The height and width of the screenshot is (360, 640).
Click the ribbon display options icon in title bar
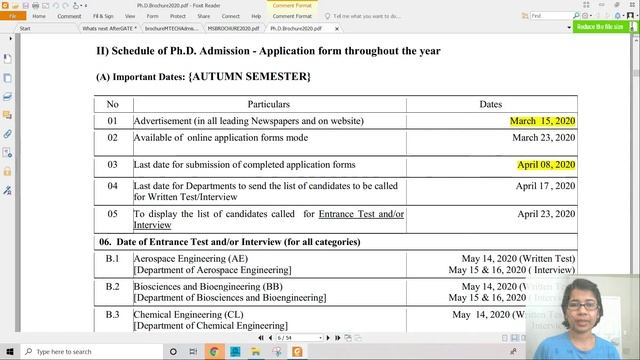[586, 5]
